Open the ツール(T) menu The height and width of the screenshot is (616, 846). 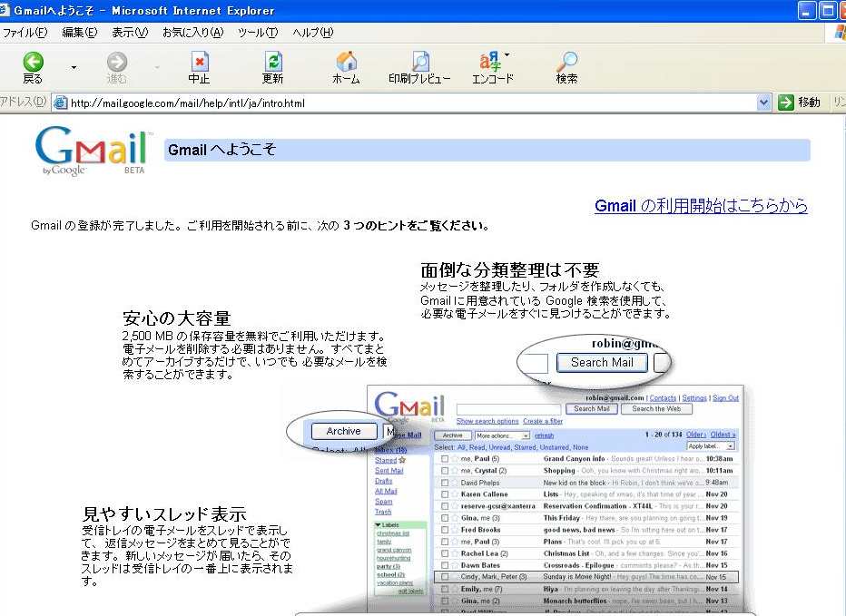coord(258,33)
